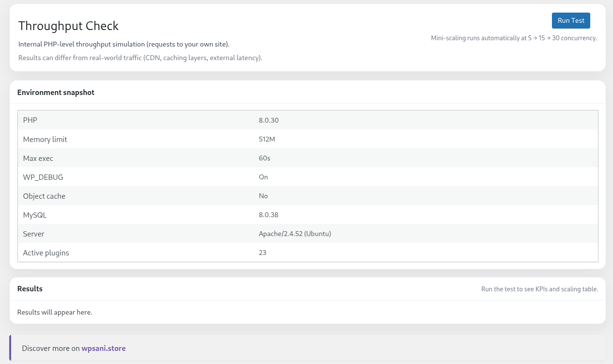This screenshot has height=364, width=613.
Task: Select the Environment snapshot section header
Action: pos(56,93)
